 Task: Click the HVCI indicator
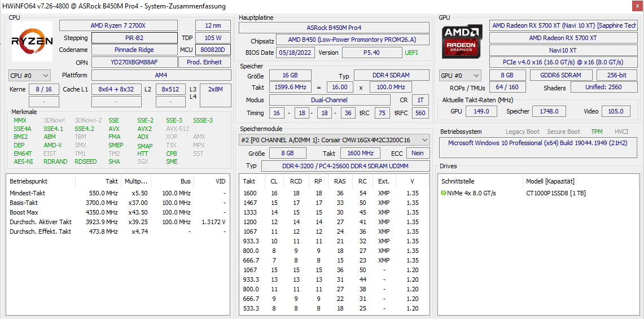[x=621, y=132]
